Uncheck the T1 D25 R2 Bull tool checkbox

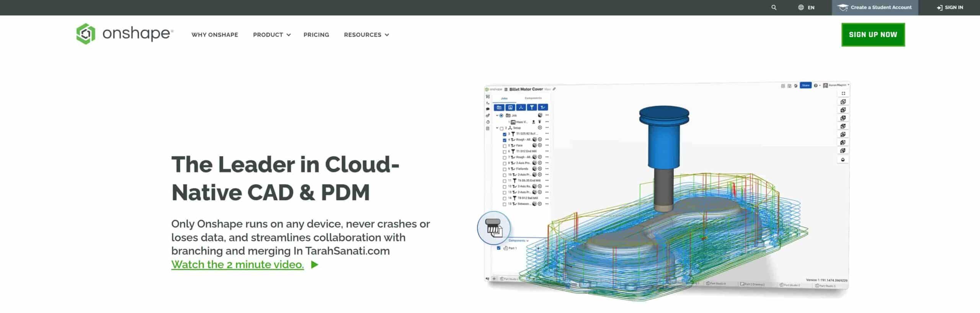click(505, 134)
